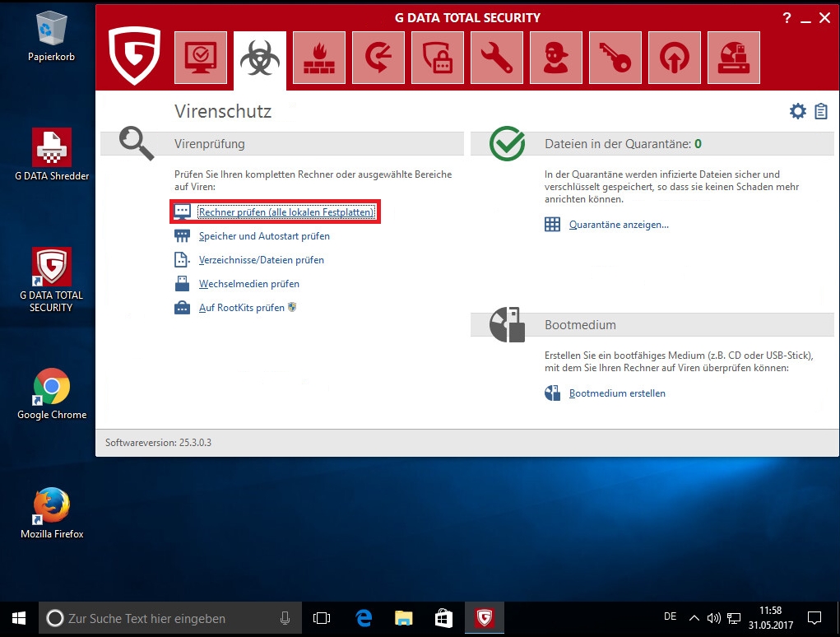
Task: Open the Autostart Manager power arrow icon
Action: tap(675, 58)
